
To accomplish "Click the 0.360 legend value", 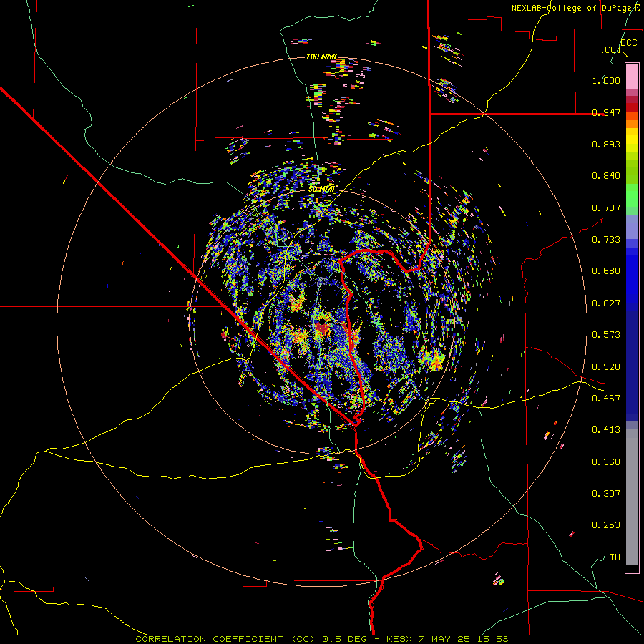I will 606,462.
